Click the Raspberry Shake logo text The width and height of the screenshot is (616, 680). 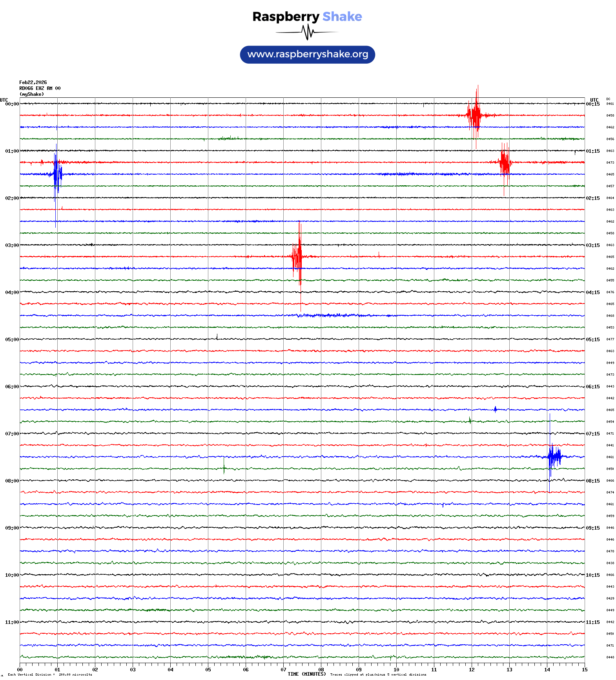307,17
